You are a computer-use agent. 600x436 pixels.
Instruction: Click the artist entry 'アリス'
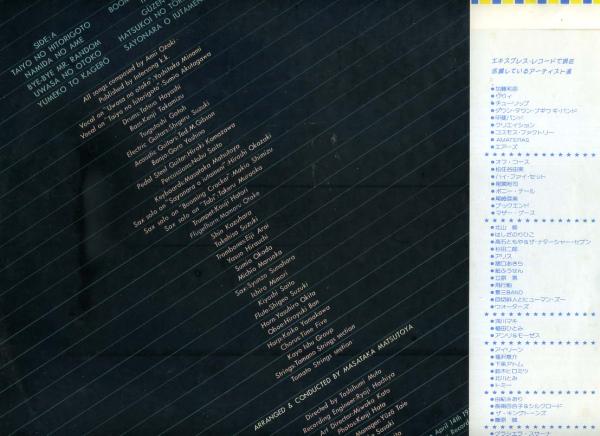tap(501, 256)
